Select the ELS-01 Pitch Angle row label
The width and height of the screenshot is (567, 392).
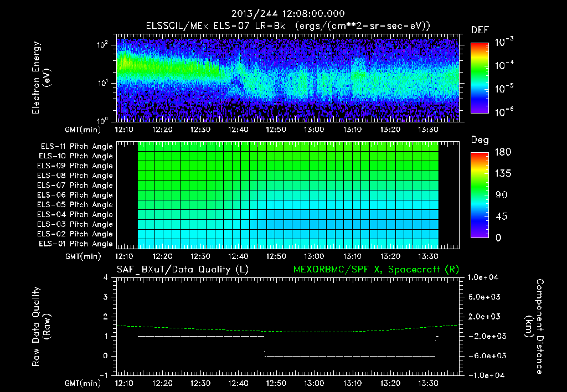point(76,244)
